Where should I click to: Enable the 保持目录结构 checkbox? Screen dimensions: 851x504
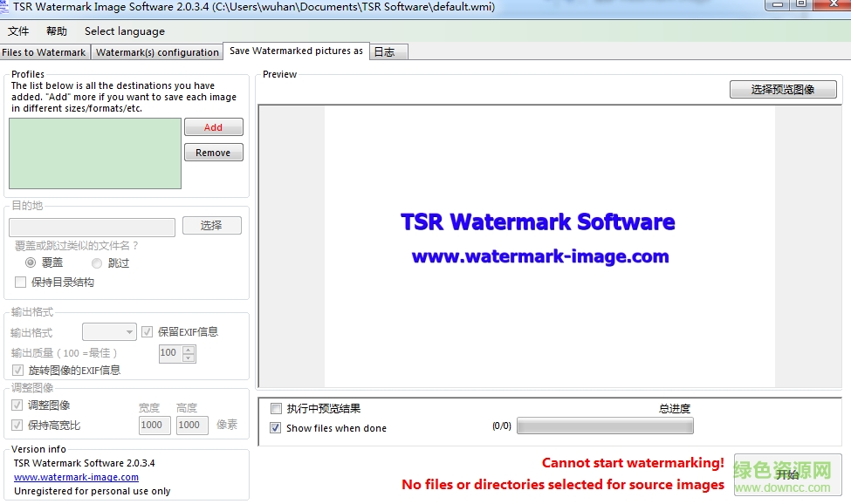[20, 282]
